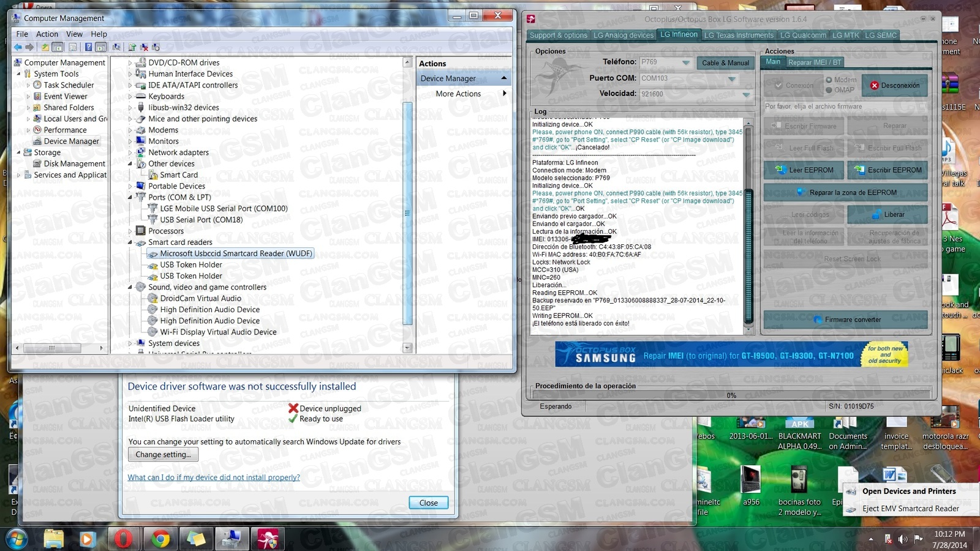Click Change setting... button

[x=163, y=454]
